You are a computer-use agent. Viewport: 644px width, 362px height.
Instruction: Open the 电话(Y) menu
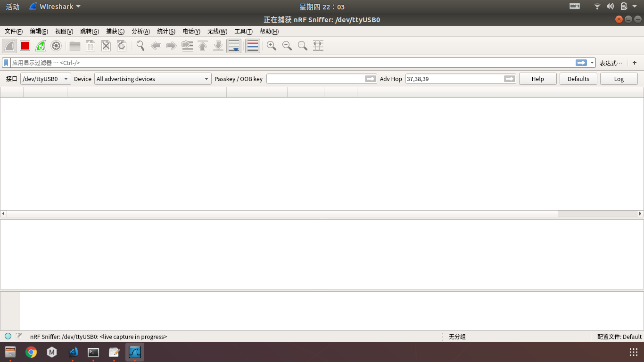191,31
